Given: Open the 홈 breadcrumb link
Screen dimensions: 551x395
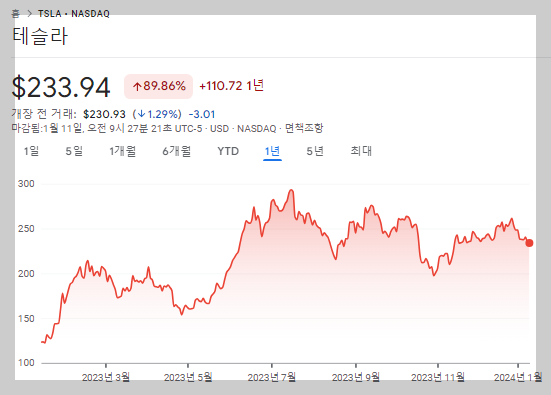Looking at the screenshot, I should coord(15,13).
